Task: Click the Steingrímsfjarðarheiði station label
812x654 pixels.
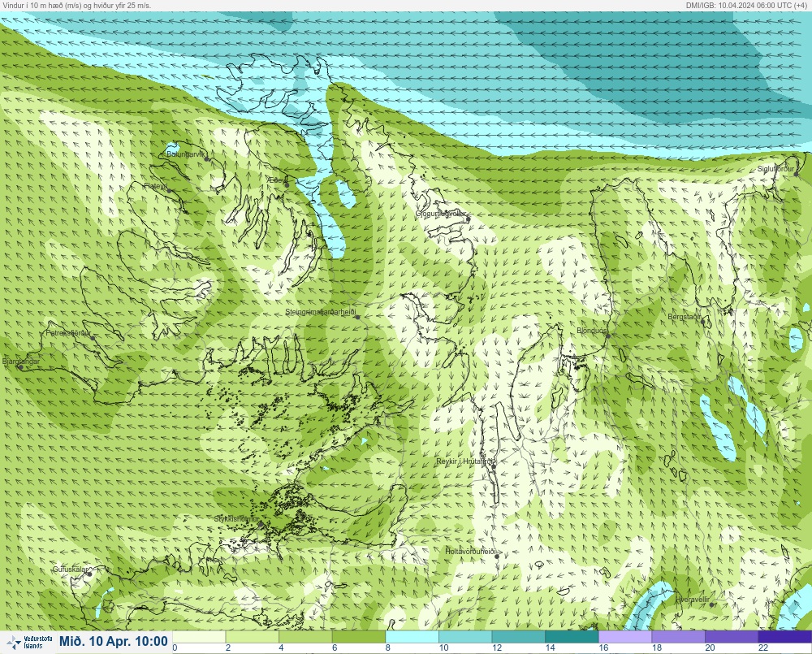Action: pyautogui.click(x=321, y=312)
